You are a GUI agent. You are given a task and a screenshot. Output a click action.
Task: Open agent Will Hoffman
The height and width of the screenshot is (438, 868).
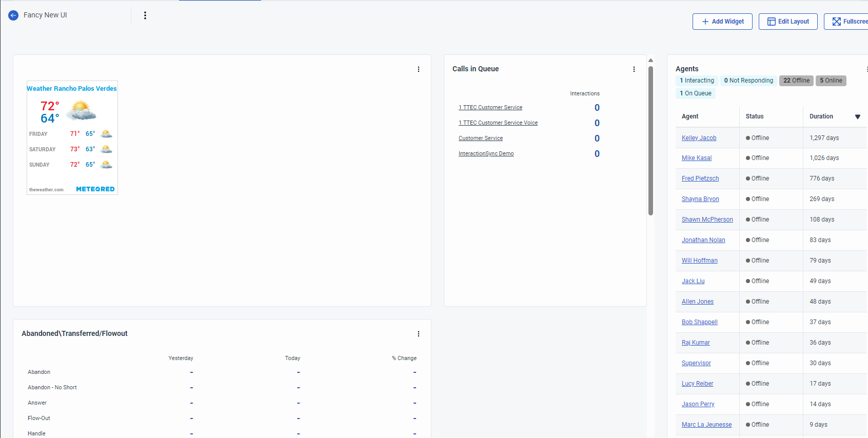coord(700,261)
